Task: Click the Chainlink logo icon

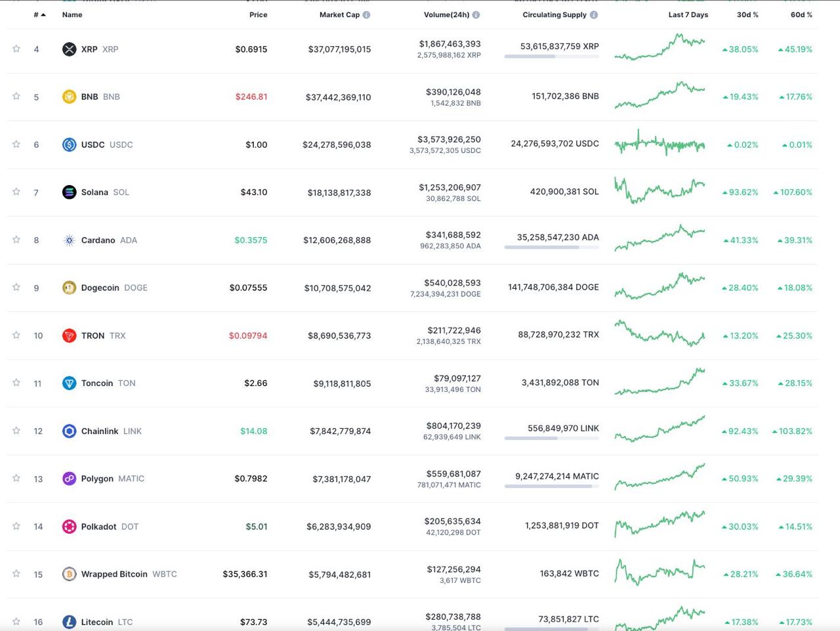Action: (x=69, y=431)
